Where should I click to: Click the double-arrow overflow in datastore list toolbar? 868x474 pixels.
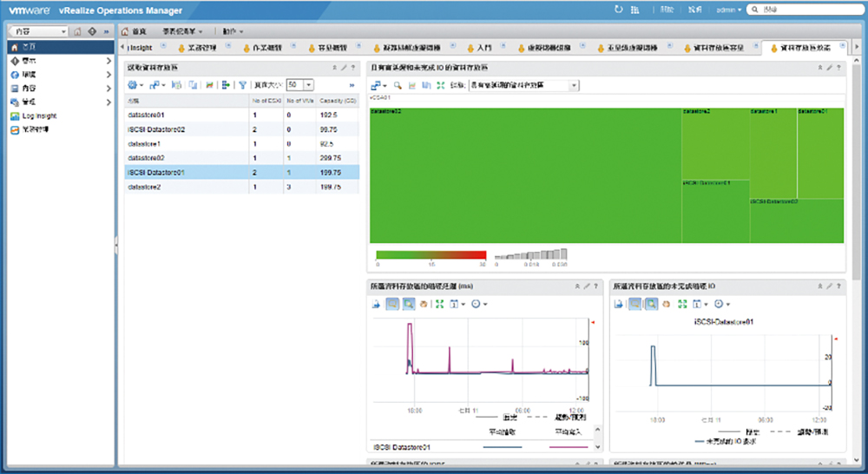pos(352,85)
